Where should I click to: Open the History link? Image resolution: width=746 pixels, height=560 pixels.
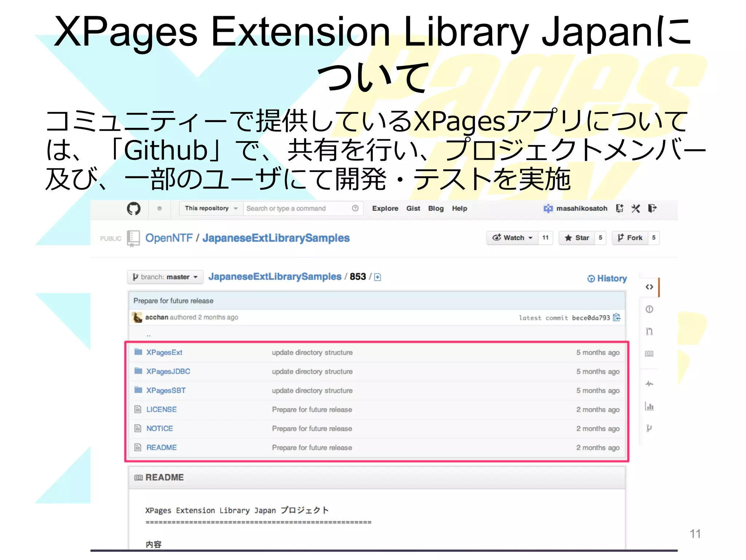click(607, 279)
